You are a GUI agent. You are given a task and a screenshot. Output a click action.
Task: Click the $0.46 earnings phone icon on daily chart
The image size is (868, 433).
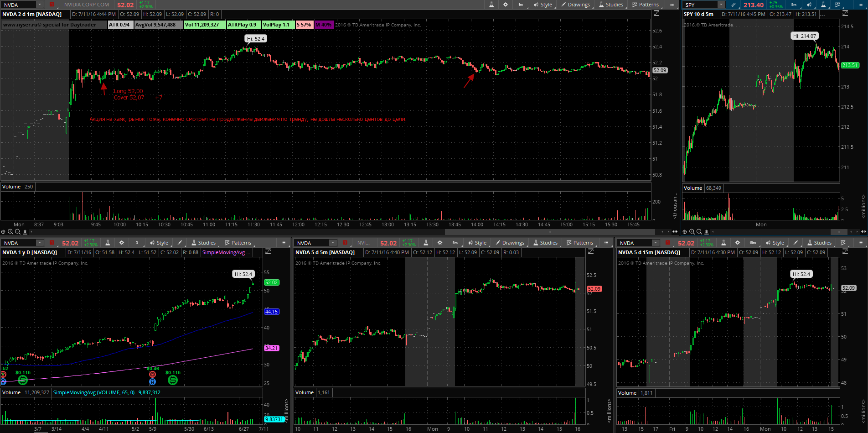152,375
